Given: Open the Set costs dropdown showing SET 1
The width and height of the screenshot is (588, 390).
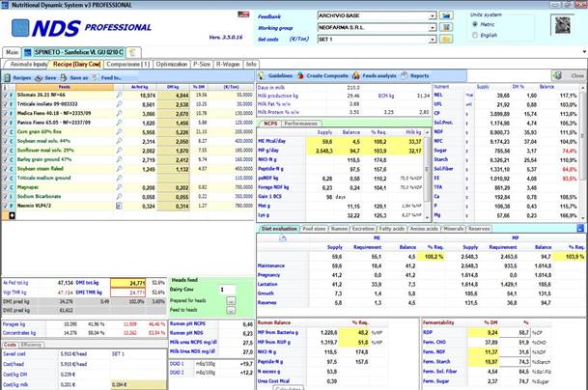Looking at the screenshot, I should [433, 39].
